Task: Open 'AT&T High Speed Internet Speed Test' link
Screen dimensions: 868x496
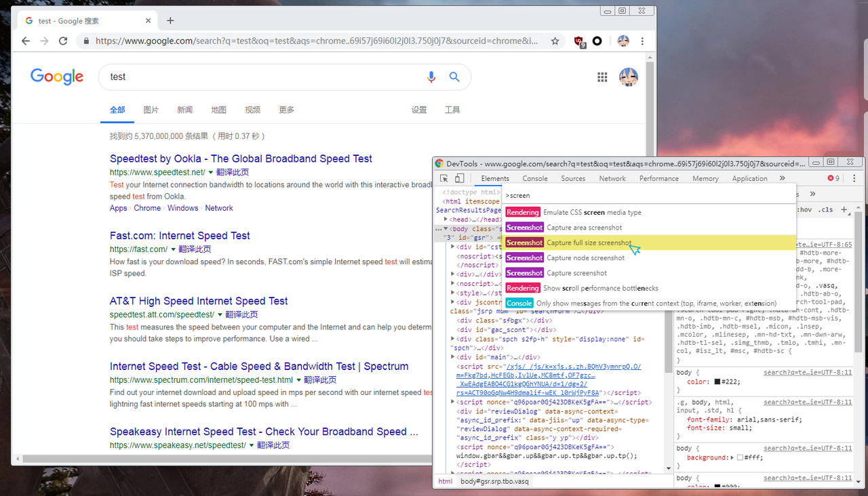Action: coord(199,301)
